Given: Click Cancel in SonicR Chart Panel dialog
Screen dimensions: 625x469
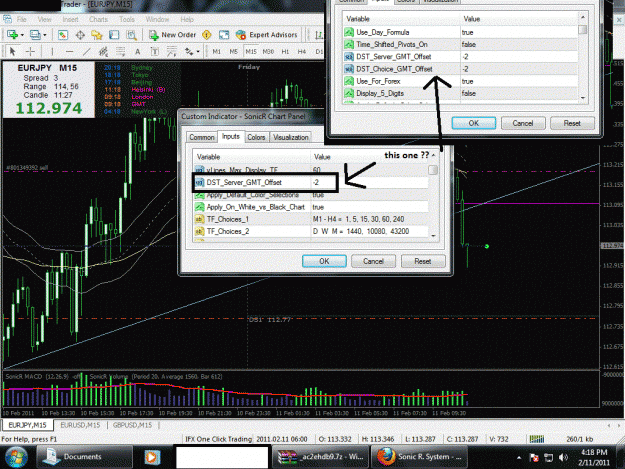Looking at the screenshot, I should point(373,261).
